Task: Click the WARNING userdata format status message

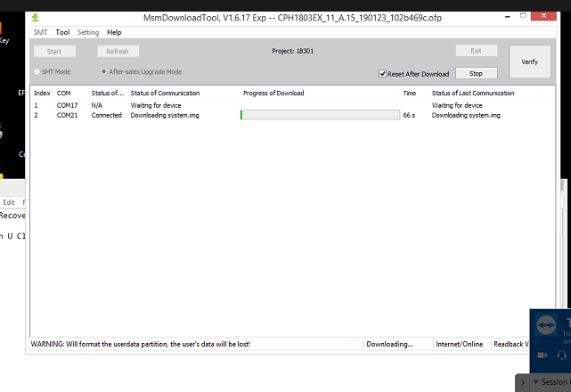Action: pyautogui.click(x=141, y=344)
